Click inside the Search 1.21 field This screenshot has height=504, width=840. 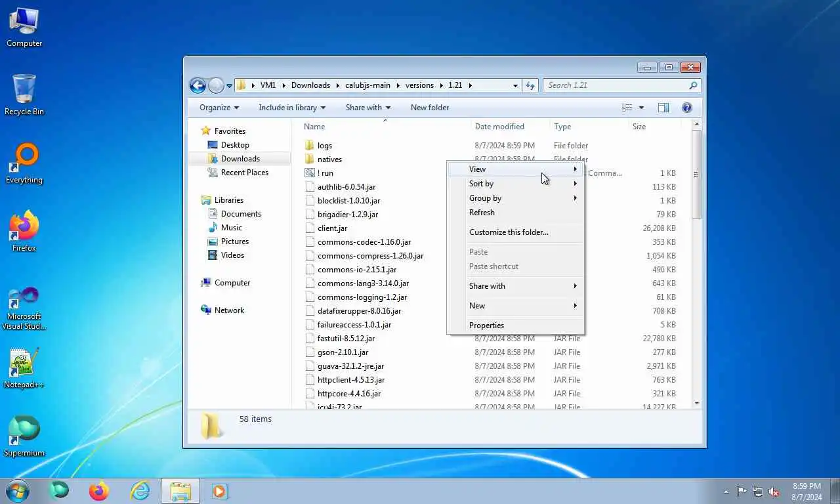click(x=616, y=85)
